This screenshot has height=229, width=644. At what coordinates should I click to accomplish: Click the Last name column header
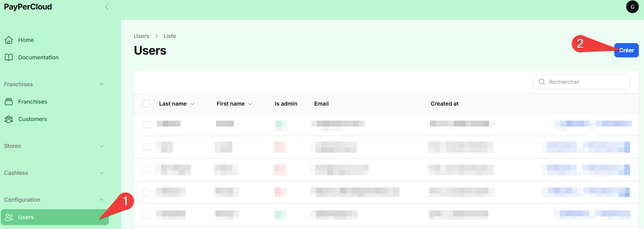coord(173,104)
